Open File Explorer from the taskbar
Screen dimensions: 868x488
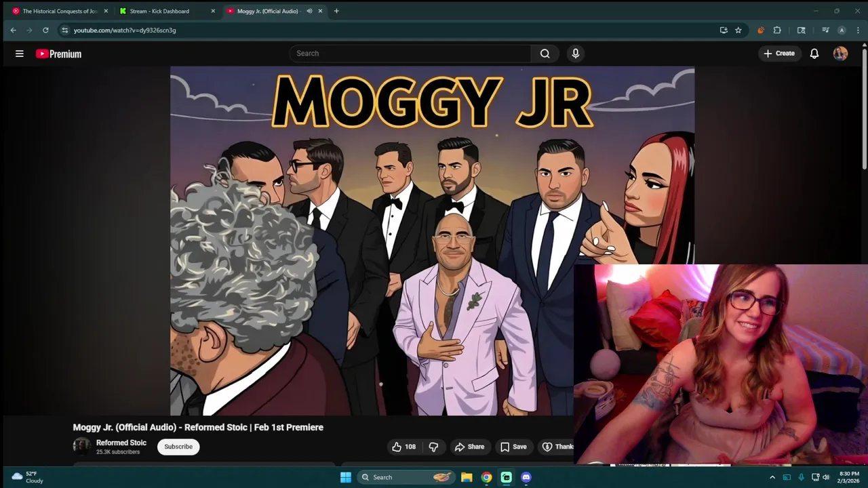coord(467,477)
